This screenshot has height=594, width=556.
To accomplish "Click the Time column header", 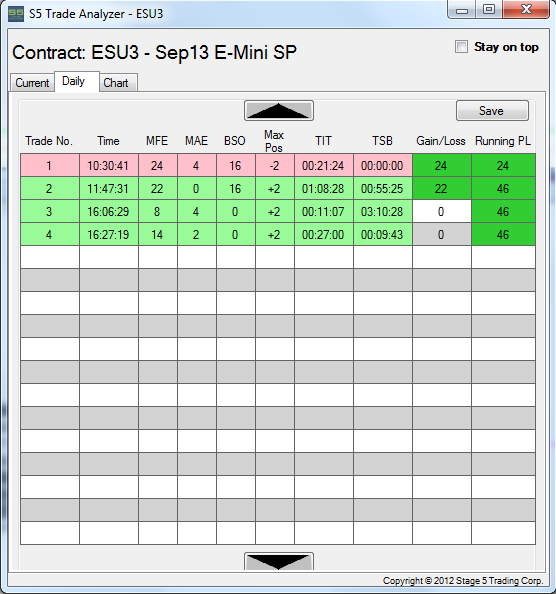I will 108,141.
